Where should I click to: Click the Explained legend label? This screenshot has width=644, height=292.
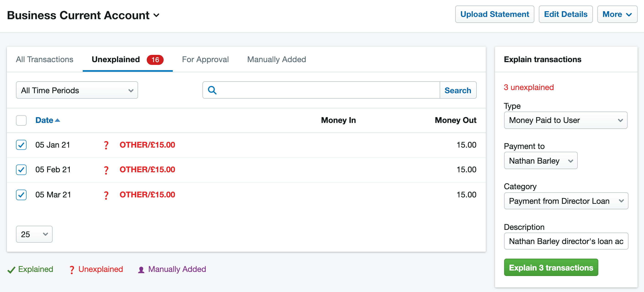[x=35, y=269]
